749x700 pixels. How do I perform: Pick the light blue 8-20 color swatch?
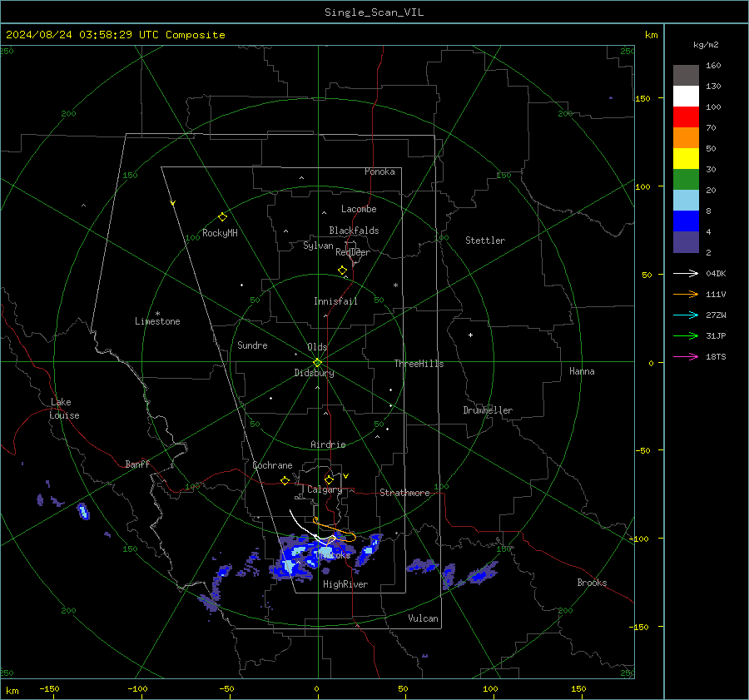(686, 201)
